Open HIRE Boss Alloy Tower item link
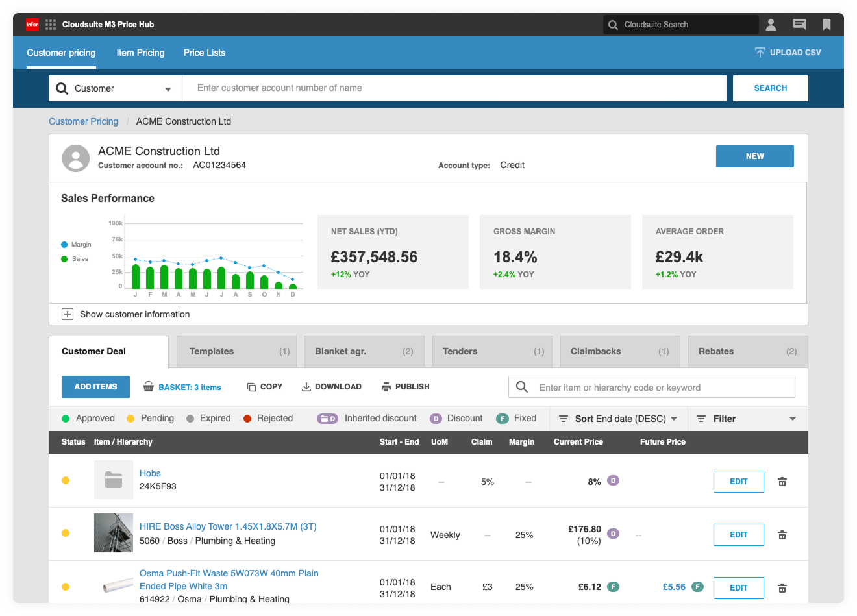Screen dimensions: 857x616 coord(228,526)
